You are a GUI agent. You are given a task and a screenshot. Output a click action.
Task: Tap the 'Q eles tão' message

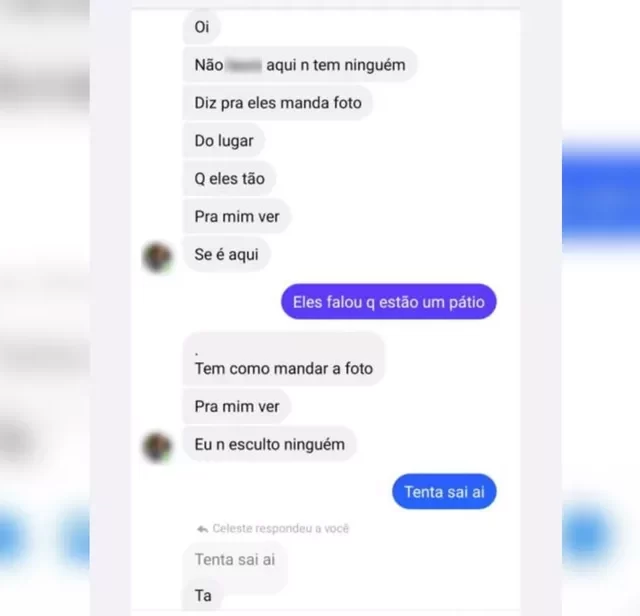[229, 179]
